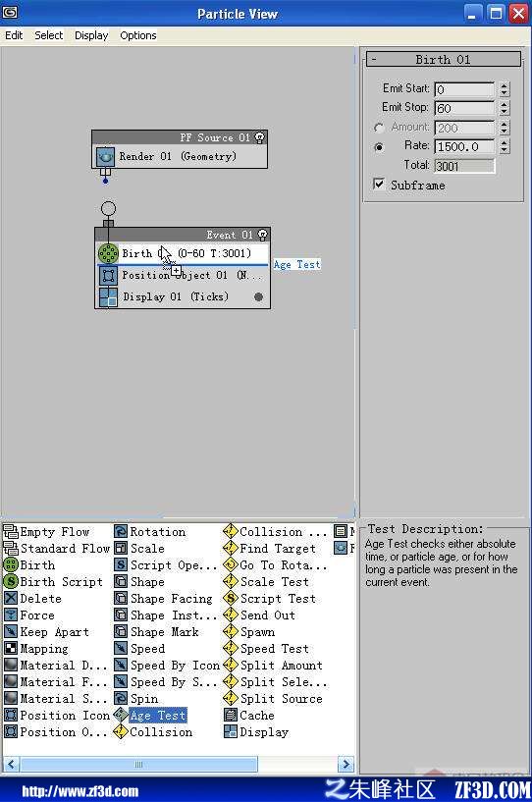This screenshot has height=802, width=532.
Task: Toggle the Subframe checkbox
Action: 379,185
